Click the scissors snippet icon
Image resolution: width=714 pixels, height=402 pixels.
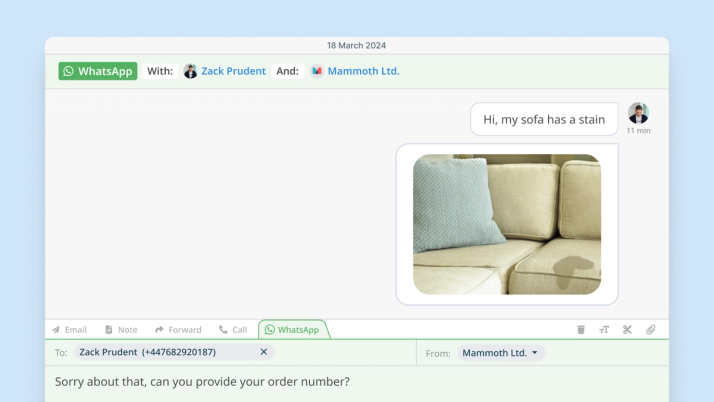(x=627, y=330)
